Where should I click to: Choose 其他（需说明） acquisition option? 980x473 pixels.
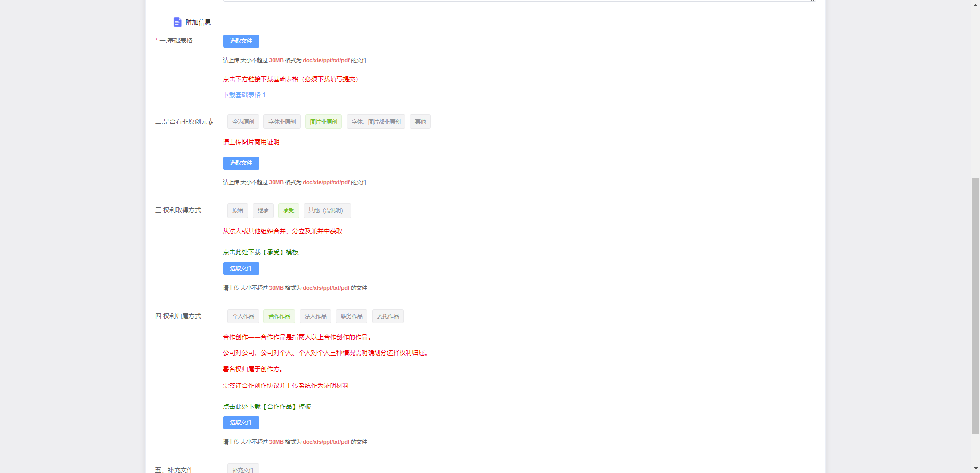tap(327, 210)
